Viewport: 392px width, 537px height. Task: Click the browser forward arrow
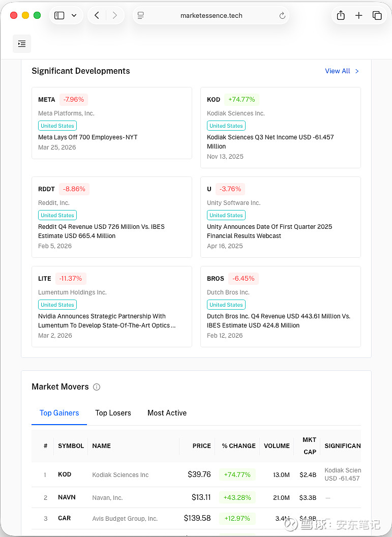115,16
